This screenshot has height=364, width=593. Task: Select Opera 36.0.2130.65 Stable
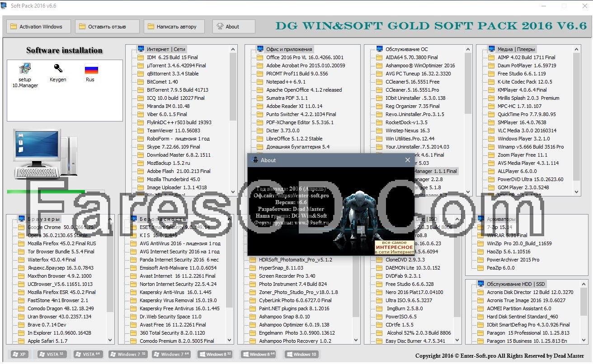tap(57, 235)
